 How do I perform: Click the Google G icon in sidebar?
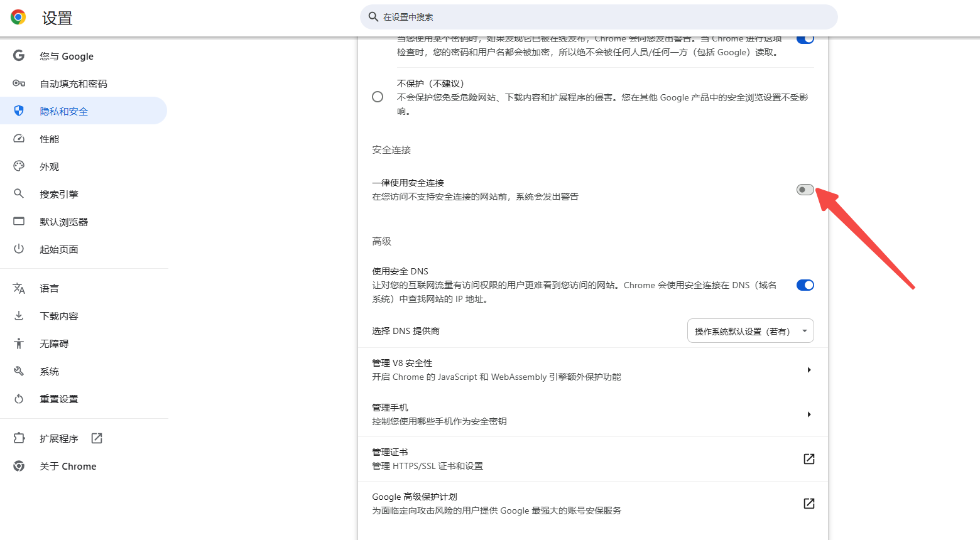tap(19, 56)
